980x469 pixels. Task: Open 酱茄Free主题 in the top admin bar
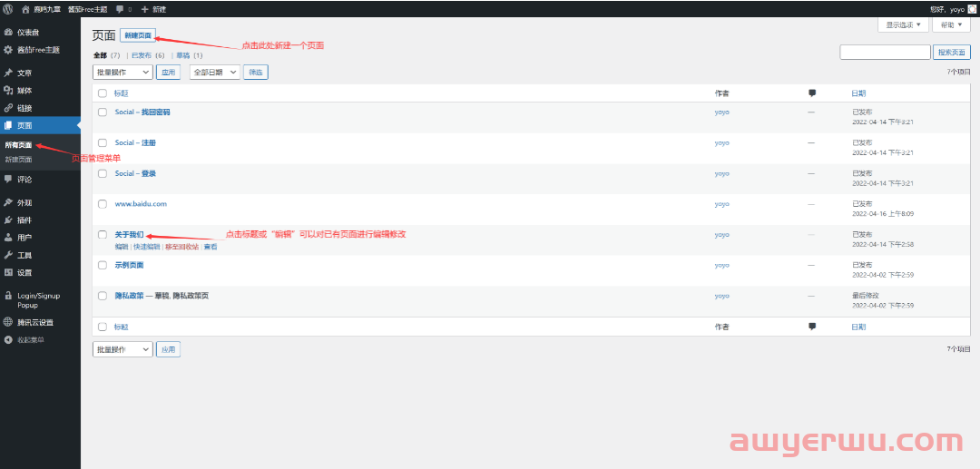[x=88, y=9]
